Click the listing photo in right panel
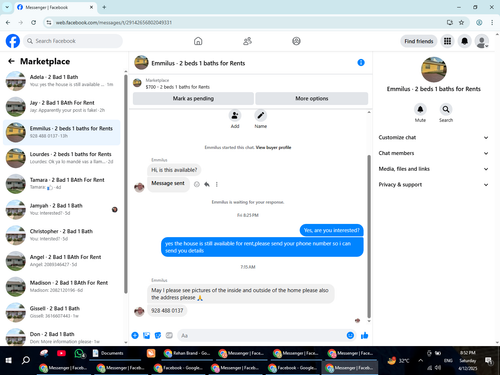 click(x=434, y=69)
